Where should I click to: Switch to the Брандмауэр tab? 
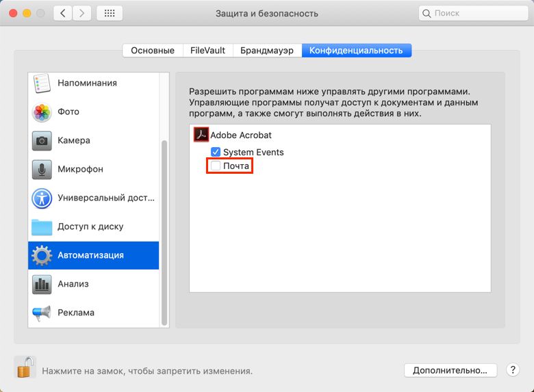267,51
